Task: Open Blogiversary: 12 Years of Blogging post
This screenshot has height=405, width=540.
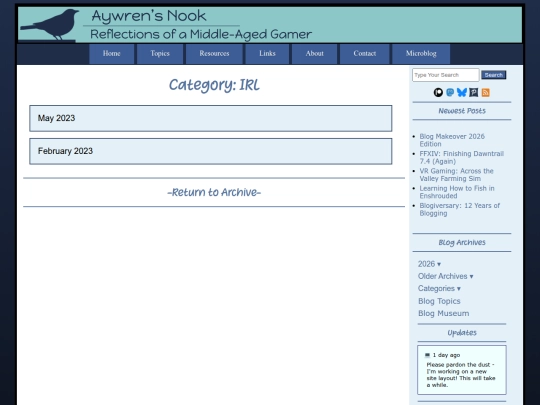Action: point(460,209)
